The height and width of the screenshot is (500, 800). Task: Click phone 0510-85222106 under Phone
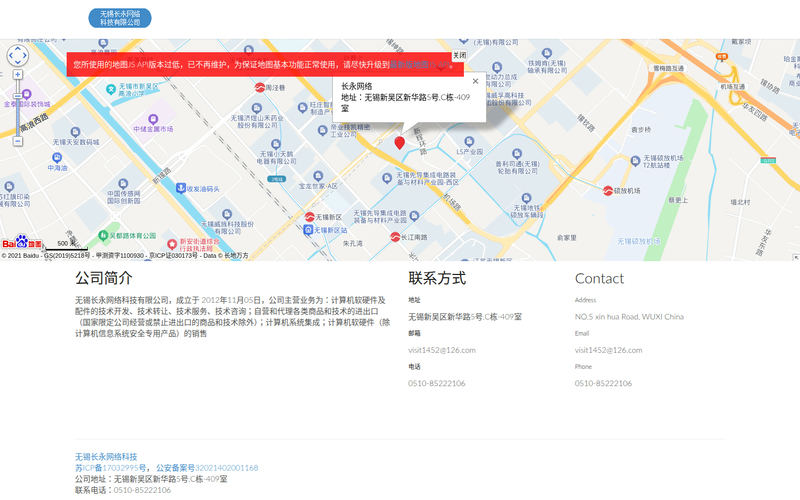coord(603,383)
